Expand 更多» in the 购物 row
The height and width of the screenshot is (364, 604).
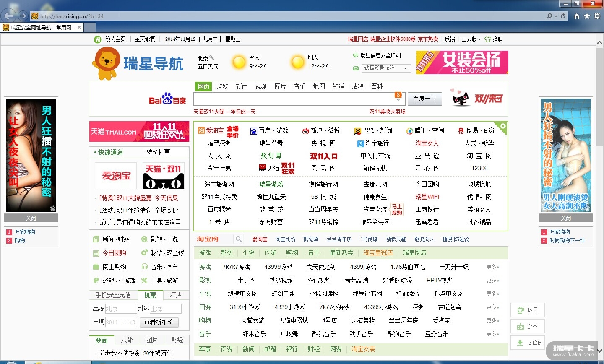click(x=492, y=320)
